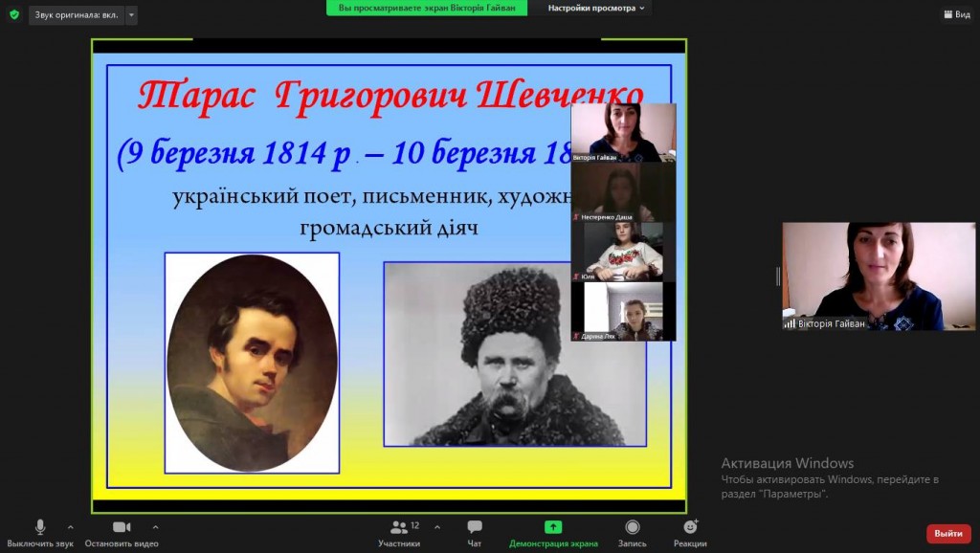Viewport: 980px width, 553px height.
Task: Mute the microphone in the bottom toolbar
Action: pyautogui.click(x=40, y=527)
